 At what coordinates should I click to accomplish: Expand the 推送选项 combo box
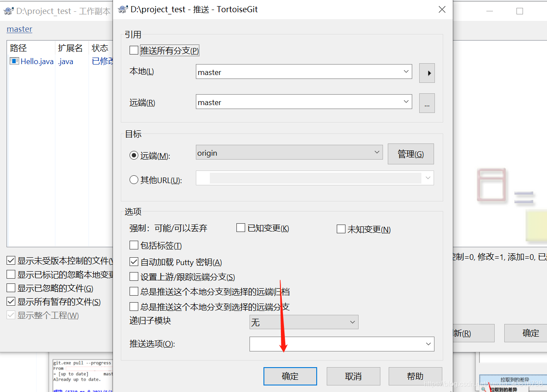(x=428, y=344)
